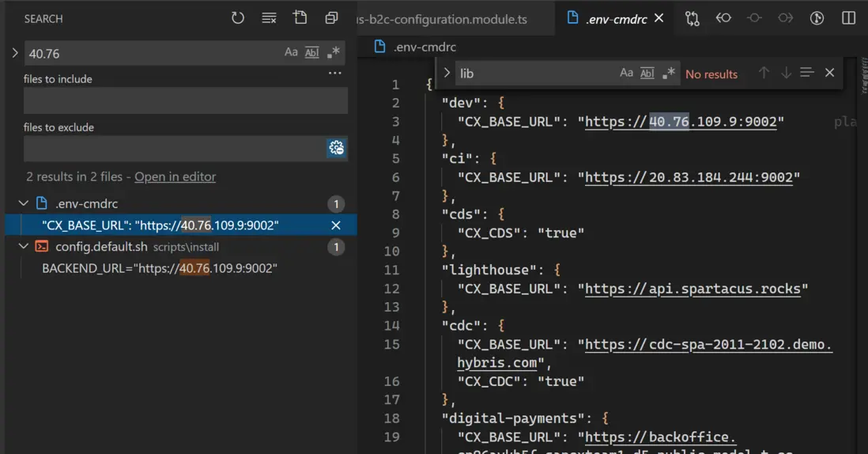The height and width of the screenshot is (454, 868).
Task: Close the .env-cmdrc tab
Action: [659, 18]
